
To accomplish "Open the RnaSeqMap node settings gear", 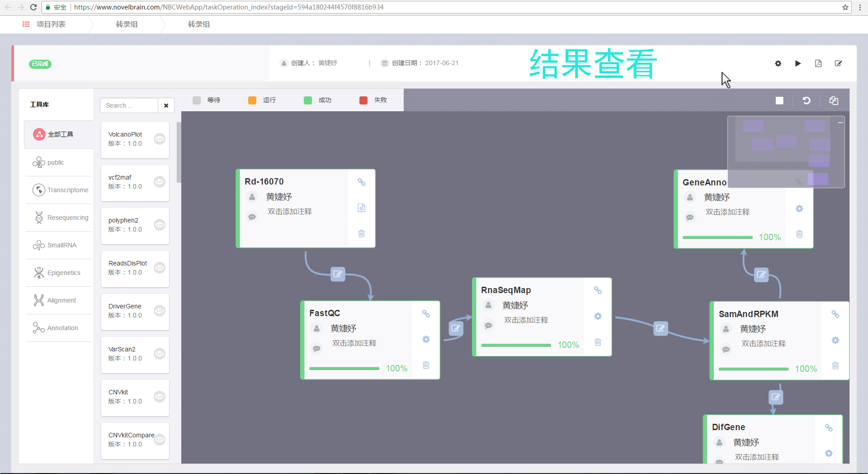I will pyautogui.click(x=598, y=316).
